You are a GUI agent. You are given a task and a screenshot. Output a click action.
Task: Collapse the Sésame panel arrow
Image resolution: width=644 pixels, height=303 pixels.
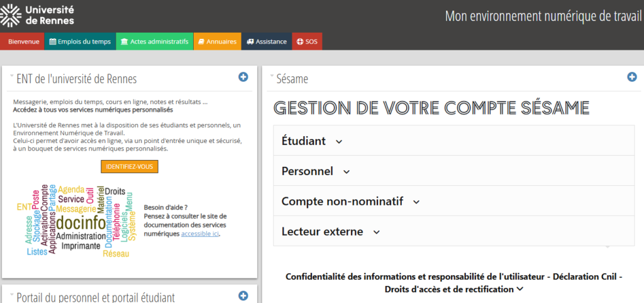(272, 76)
